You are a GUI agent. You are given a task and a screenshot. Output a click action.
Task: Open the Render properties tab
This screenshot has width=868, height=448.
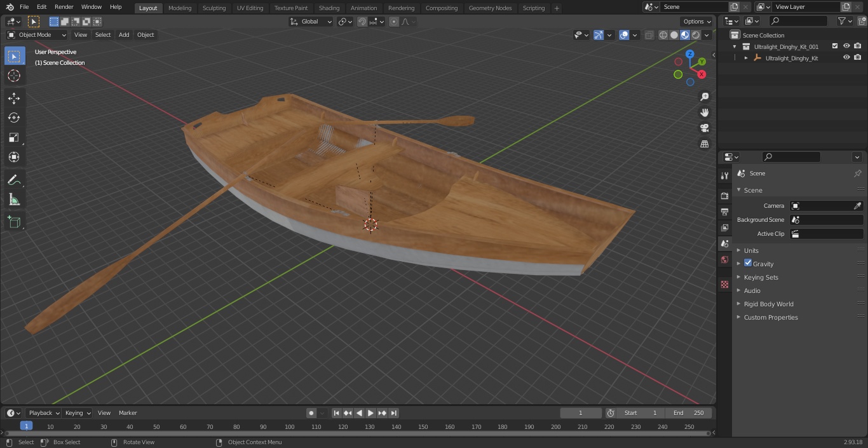(x=724, y=196)
